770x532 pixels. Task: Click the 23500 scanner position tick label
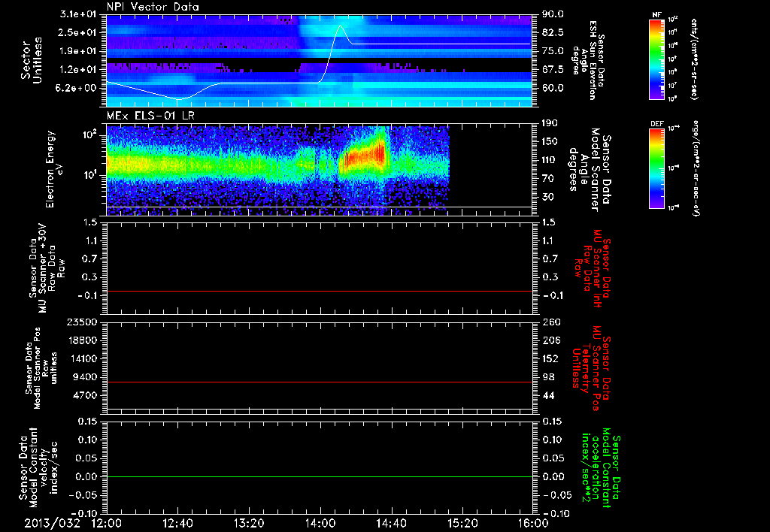81,322
